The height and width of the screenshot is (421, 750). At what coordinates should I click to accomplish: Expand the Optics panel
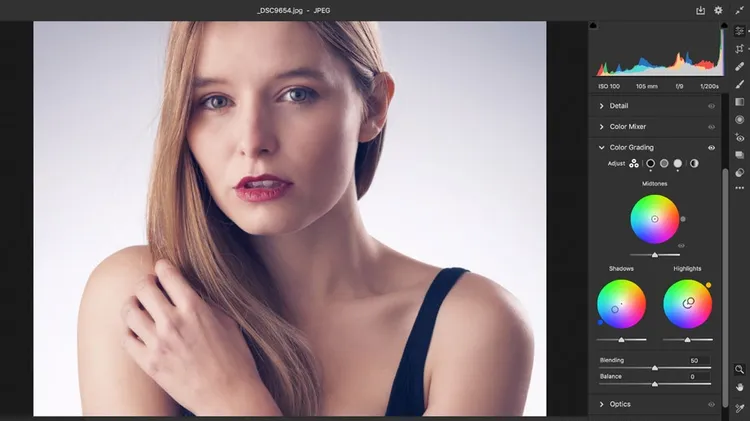click(x=601, y=404)
